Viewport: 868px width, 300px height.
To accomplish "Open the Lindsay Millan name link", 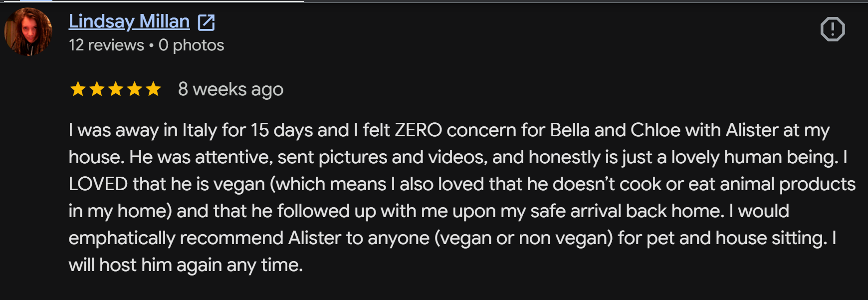I will tap(129, 21).
